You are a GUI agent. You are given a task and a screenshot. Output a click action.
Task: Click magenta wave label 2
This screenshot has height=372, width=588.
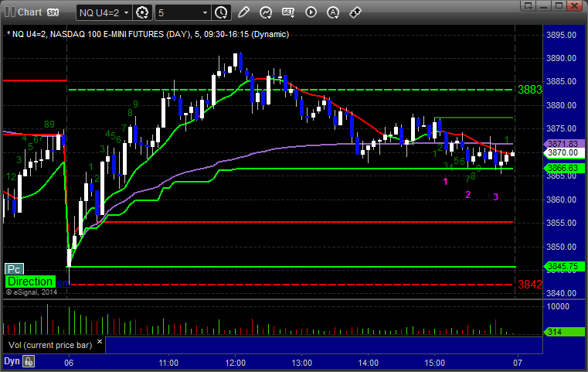(x=467, y=194)
